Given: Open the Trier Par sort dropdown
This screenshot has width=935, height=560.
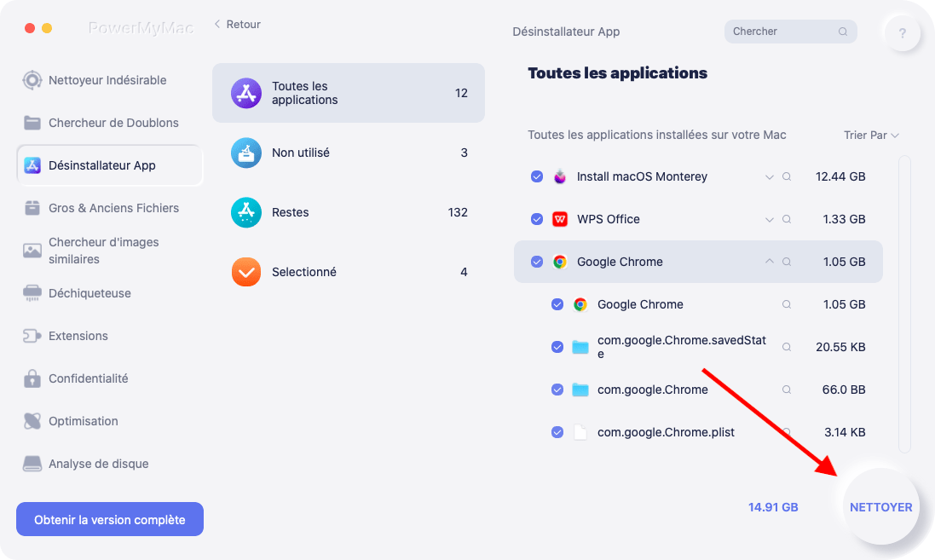Looking at the screenshot, I should [871, 136].
